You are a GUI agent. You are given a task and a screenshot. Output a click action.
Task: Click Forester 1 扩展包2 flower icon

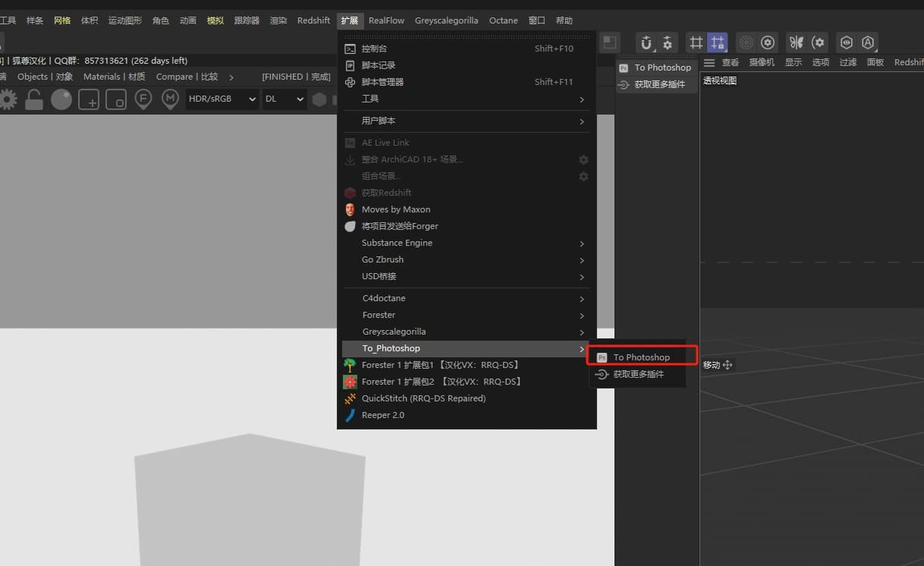coord(350,382)
